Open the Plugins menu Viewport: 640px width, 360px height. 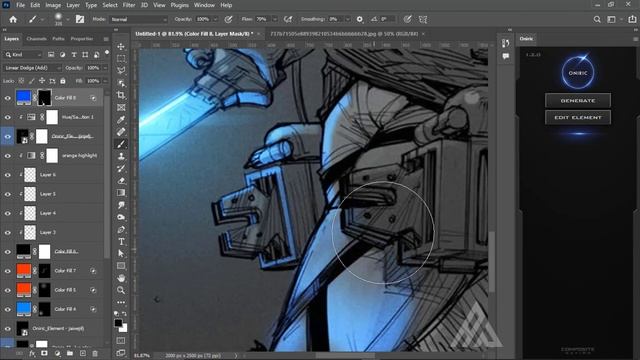(x=180, y=5)
